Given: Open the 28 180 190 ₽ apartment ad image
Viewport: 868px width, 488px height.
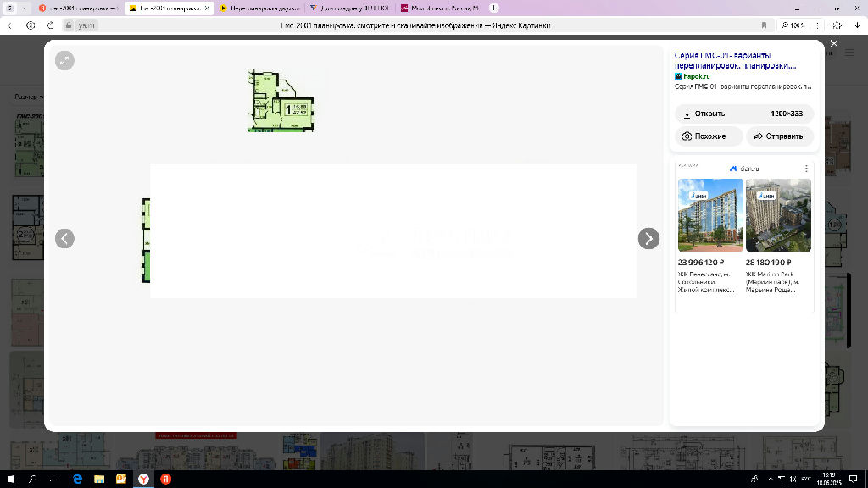Looking at the screenshot, I should click(778, 215).
